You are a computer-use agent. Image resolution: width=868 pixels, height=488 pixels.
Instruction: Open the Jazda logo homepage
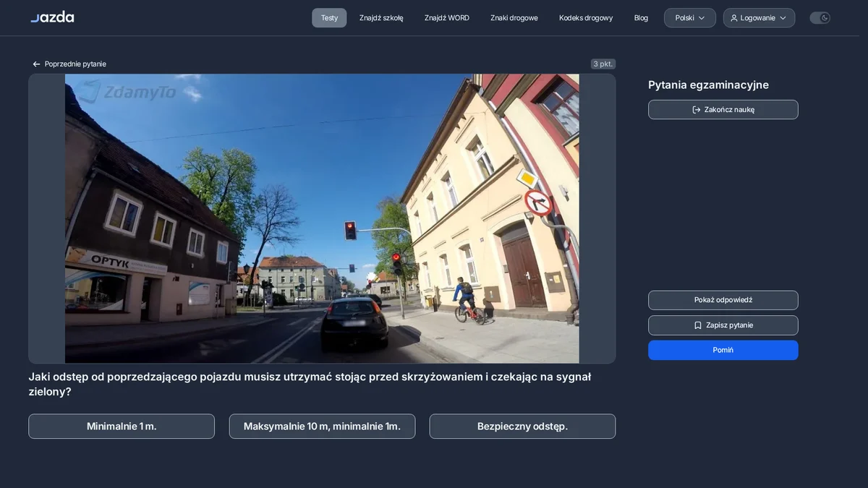pos(52,17)
